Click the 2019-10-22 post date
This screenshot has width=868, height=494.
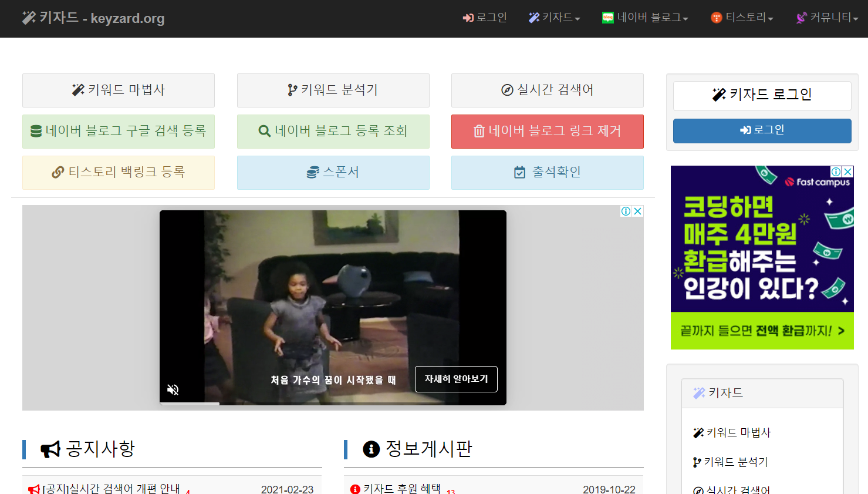pos(609,489)
